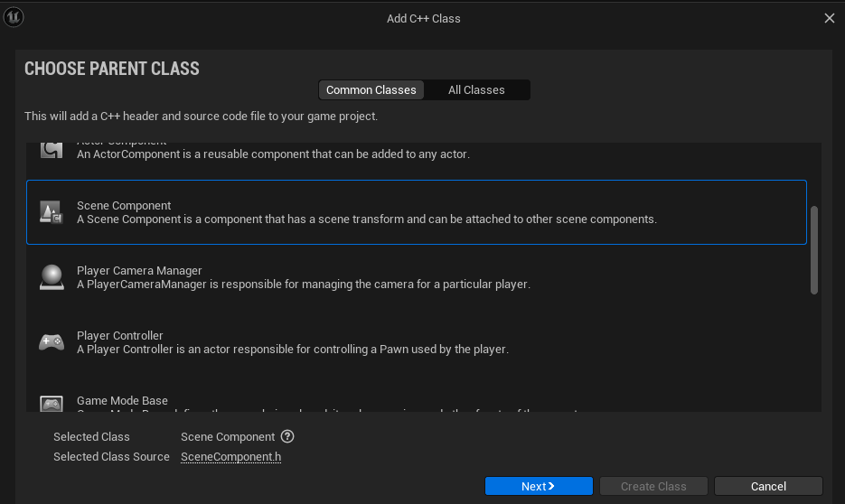
Task: Close the Add C++ Class dialog
Action: click(x=830, y=18)
